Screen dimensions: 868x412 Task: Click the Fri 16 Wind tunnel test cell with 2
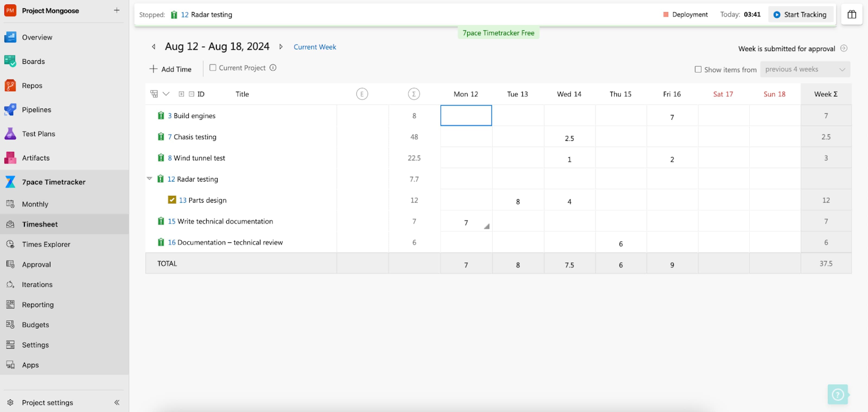point(672,158)
